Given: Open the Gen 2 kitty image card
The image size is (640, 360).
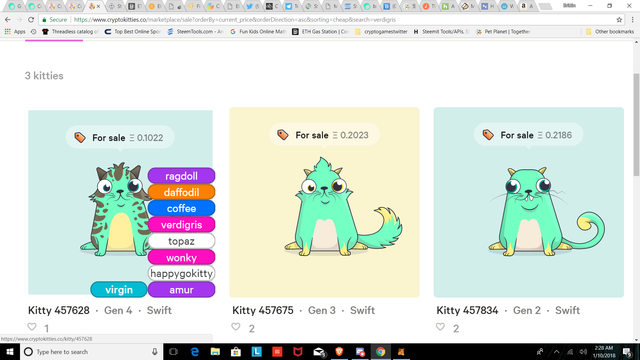Looking at the screenshot, I should click(529, 202).
